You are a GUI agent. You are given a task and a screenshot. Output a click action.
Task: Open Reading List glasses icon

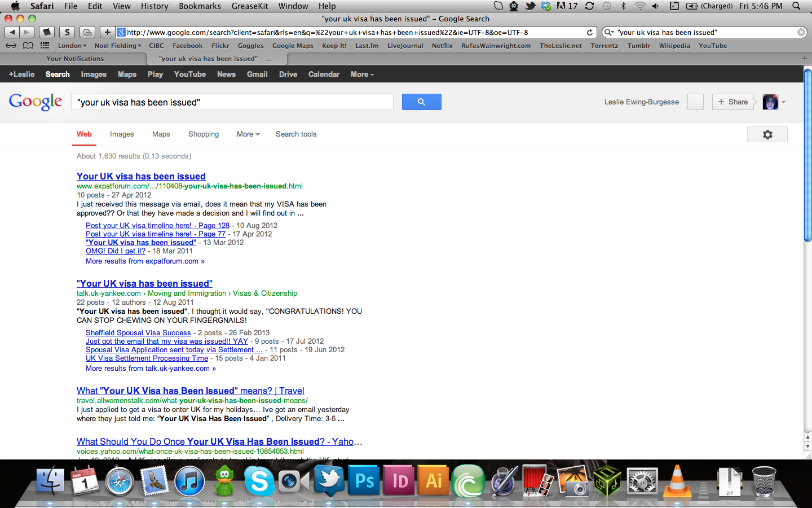[11, 46]
